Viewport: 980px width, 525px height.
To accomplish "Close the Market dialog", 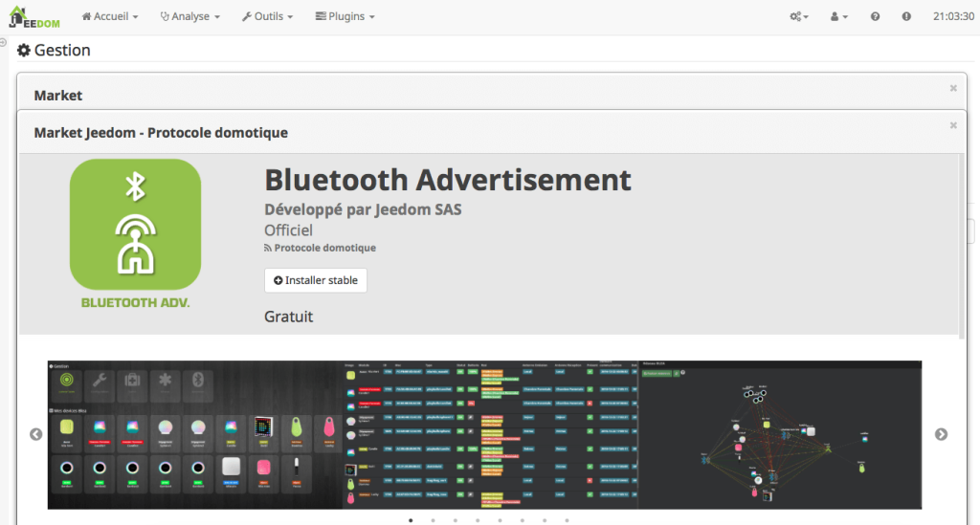I will click(953, 88).
